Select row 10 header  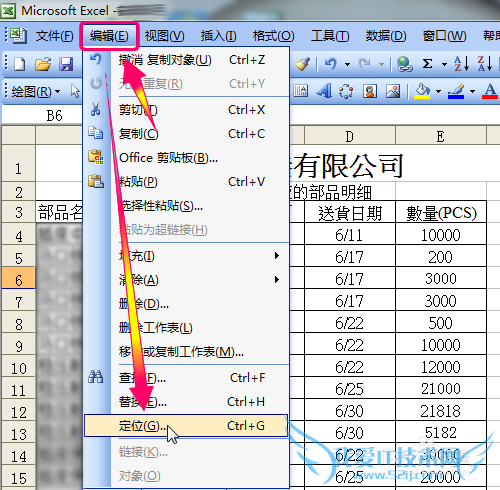pyautogui.click(x=18, y=366)
